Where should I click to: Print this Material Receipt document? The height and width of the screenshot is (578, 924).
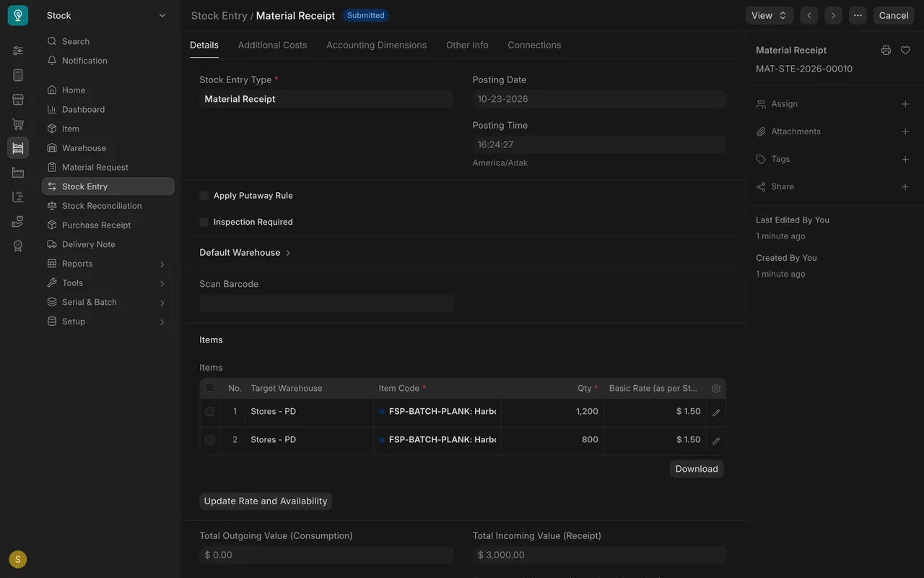pos(886,51)
